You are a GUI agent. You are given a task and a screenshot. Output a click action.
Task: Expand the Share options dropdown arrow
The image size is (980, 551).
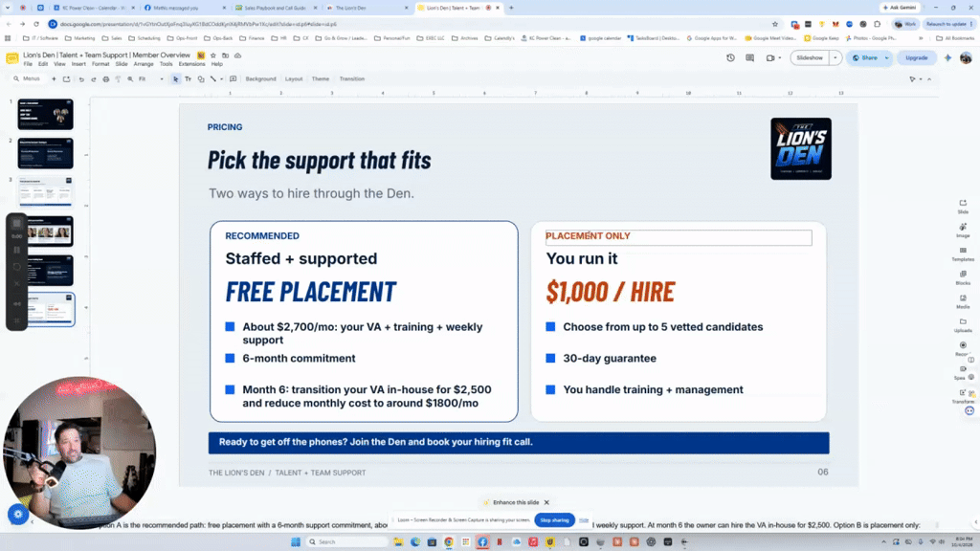click(x=887, y=58)
